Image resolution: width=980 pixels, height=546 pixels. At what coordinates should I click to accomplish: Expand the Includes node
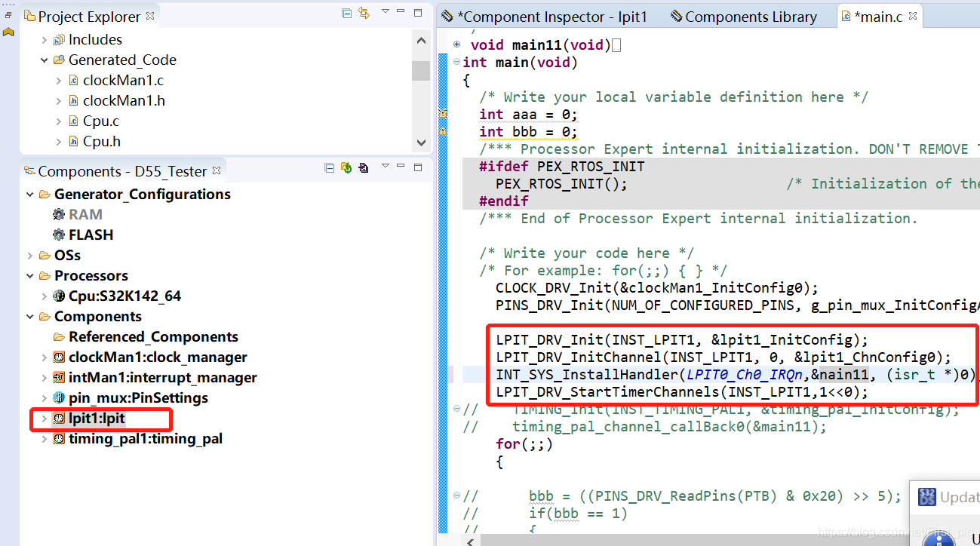44,40
